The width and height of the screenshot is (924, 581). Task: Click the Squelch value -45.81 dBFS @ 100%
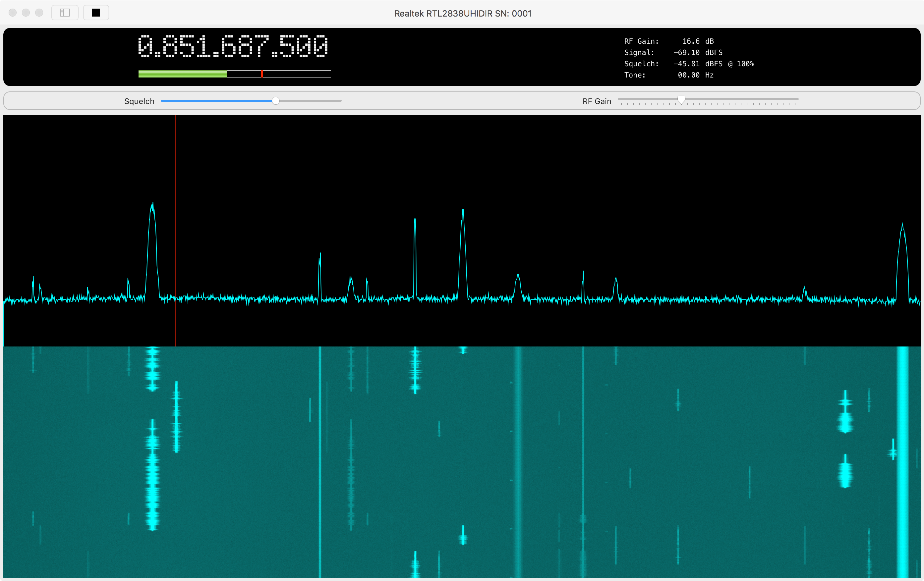[x=714, y=64]
